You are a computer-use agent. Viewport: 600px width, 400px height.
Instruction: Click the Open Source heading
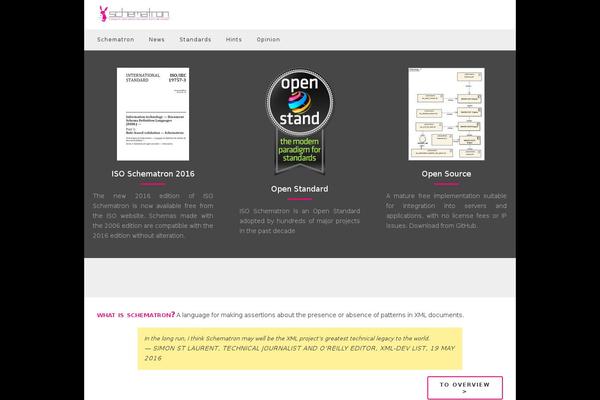tap(446, 174)
